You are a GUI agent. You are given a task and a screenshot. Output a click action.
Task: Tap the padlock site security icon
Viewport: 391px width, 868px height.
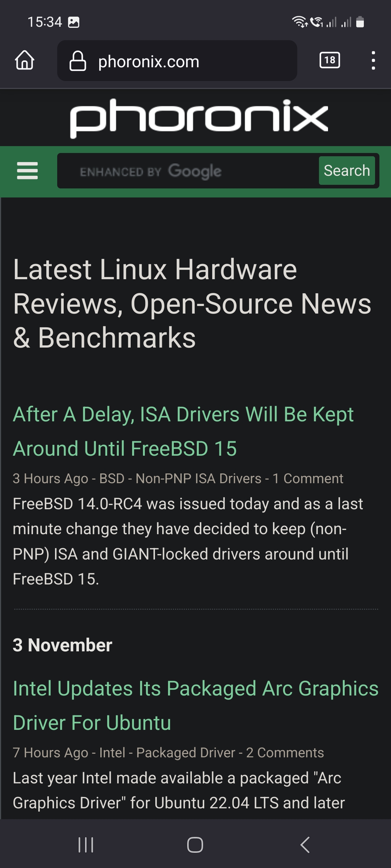[78, 61]
